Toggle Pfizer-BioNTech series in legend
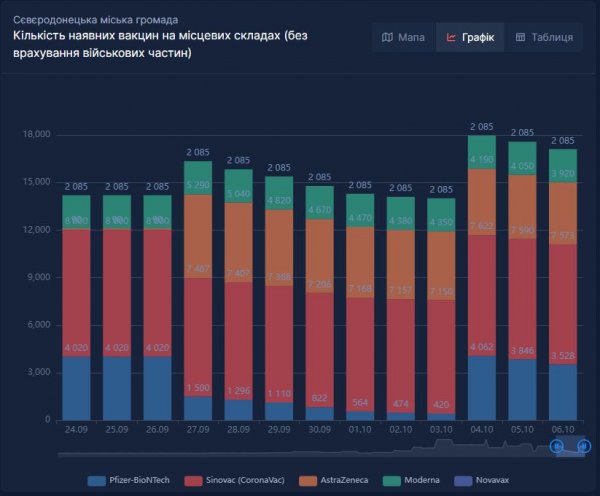The image size is (600, 496). click(128, 480)
